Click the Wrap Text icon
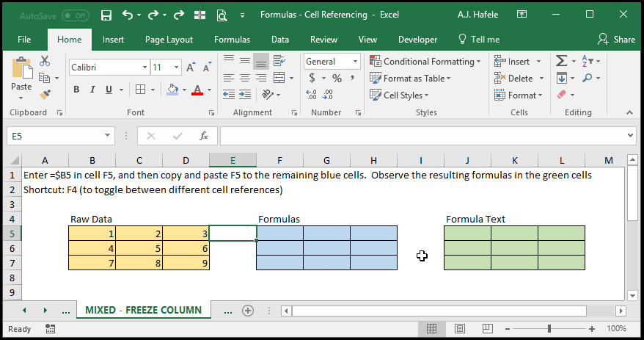644x340 pixels. point(279,61)
